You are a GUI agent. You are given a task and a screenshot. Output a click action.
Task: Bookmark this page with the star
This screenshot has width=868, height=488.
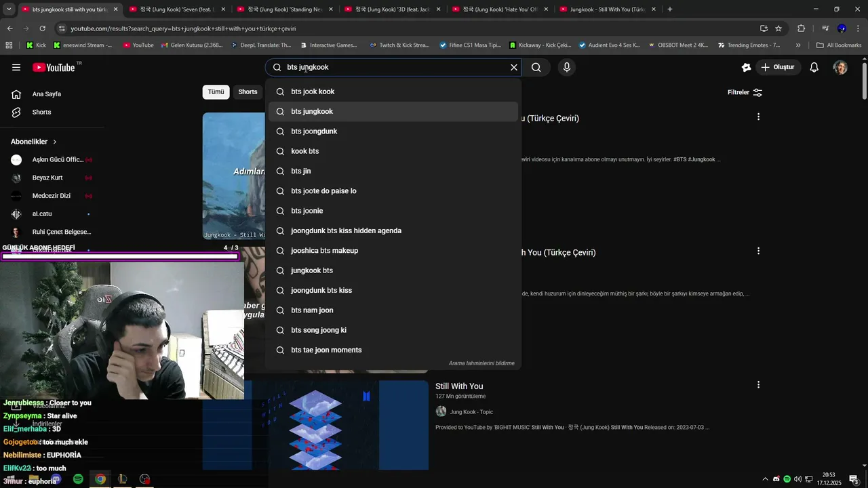pos(778,28)
